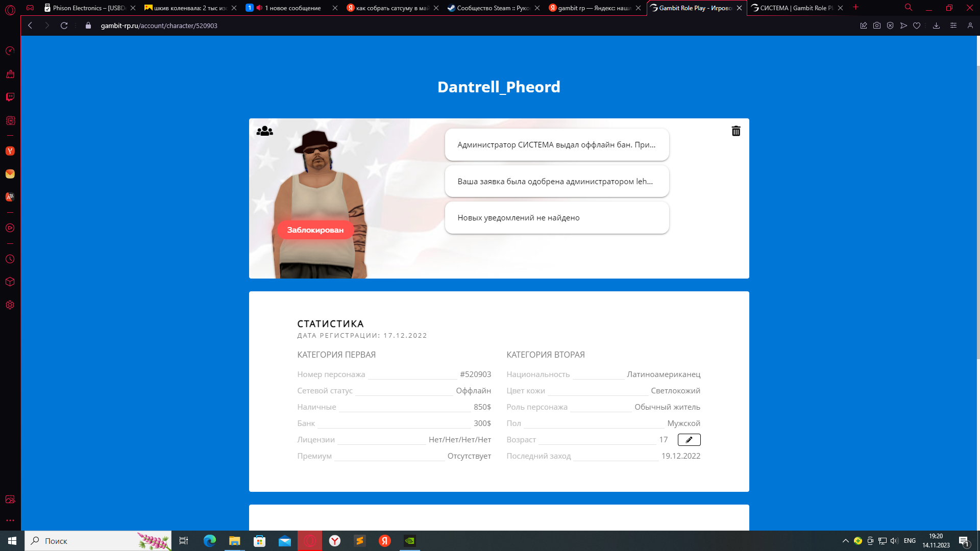This screenshot has width=980, height=551.
Task: Click the pencil edit age button
Action: point(689,440)
